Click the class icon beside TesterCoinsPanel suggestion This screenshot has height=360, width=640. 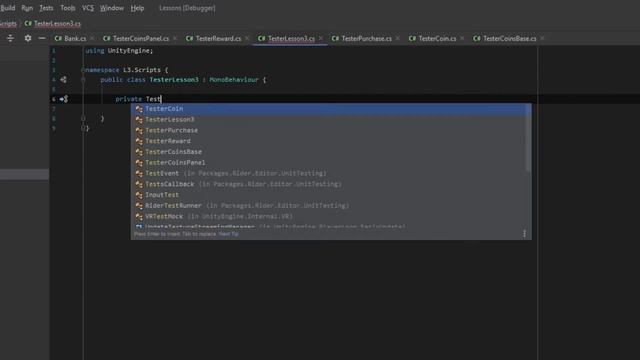coord(139,163)
